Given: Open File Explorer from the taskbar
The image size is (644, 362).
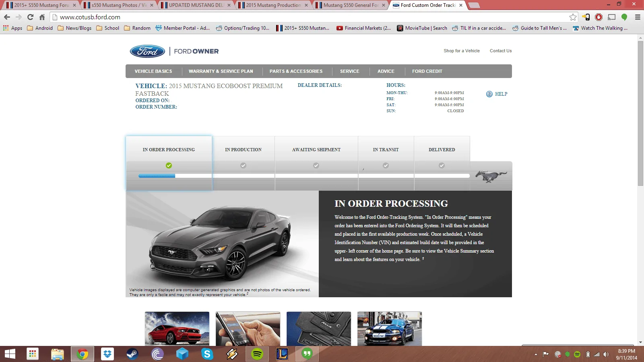Looking at the screenshot, I should 58,354.
